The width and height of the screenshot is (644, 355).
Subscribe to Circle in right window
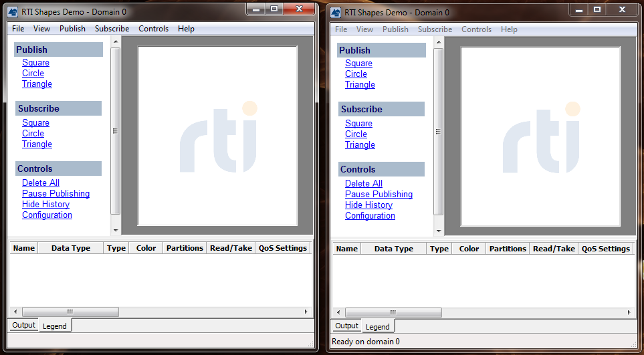(x=356, y=134)
